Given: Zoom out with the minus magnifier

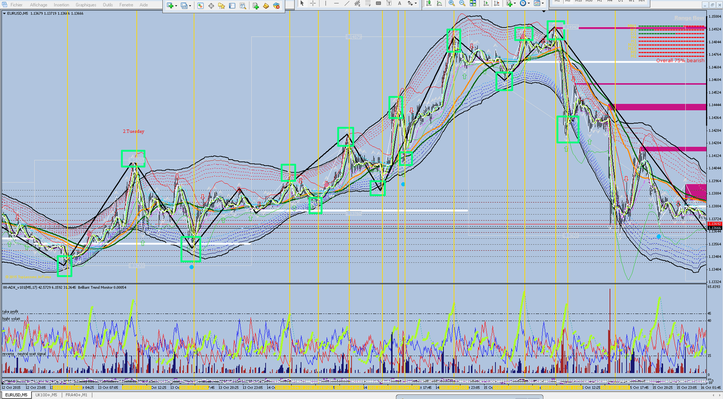Looking at the screenshot, I should 462,3.
